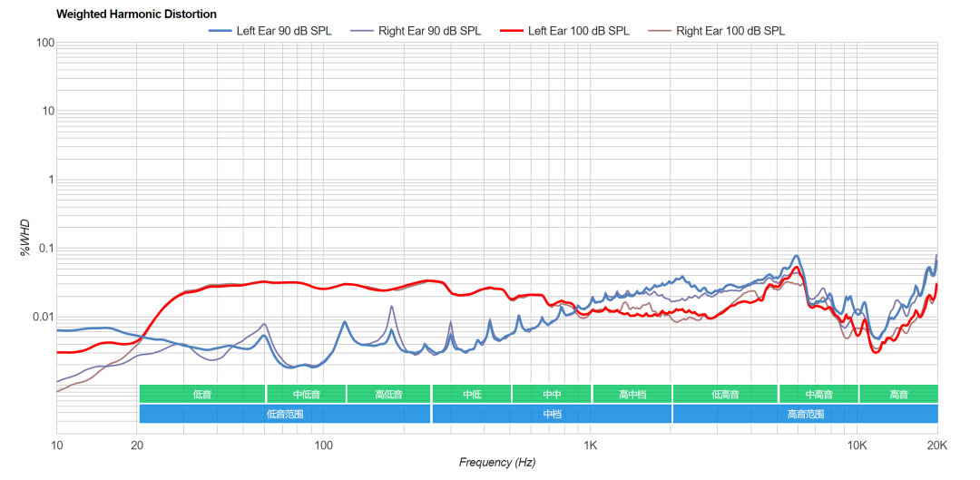Click the blue 高音范围 range bar

click(x=805, y=414)
